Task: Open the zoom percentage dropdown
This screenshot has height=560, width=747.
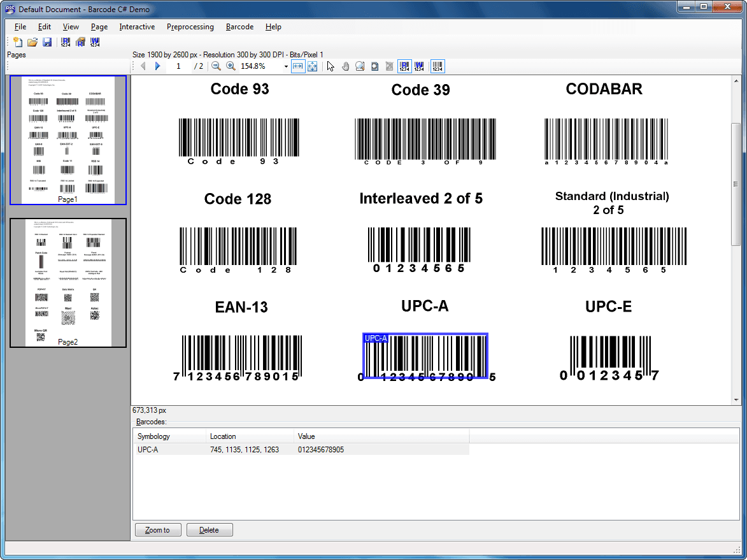Action: pyautogui.click(x=286, y=66)
